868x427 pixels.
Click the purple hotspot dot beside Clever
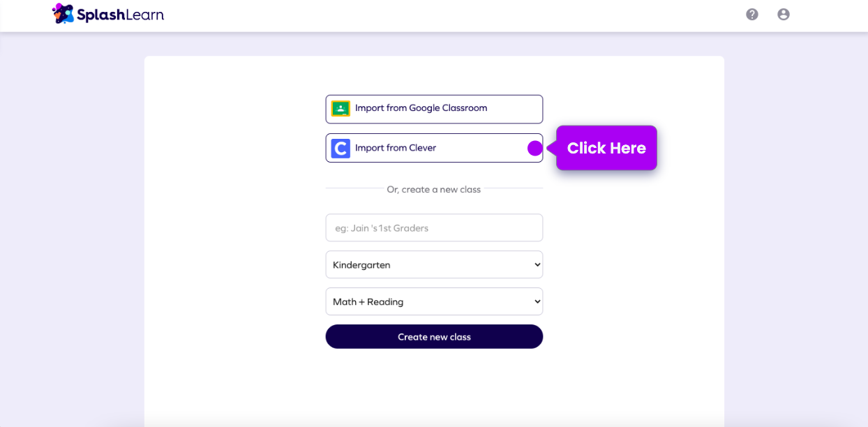click(x=534, y=148)
